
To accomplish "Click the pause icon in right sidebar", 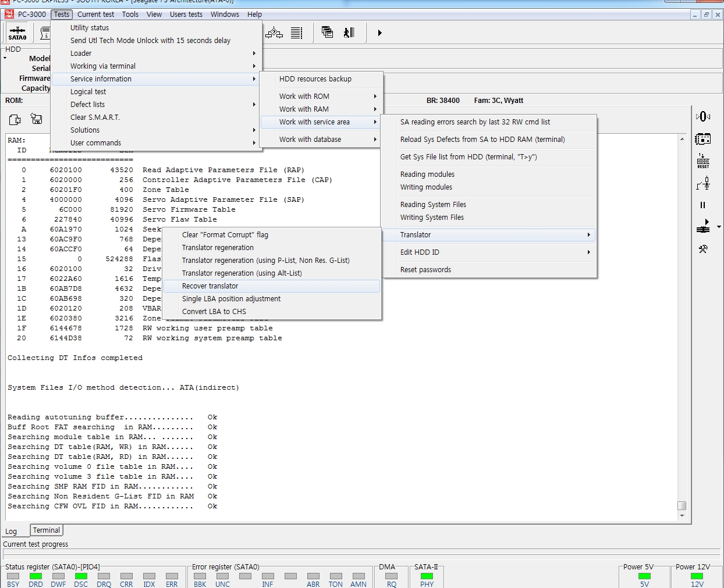I will (x=702, y=205).
